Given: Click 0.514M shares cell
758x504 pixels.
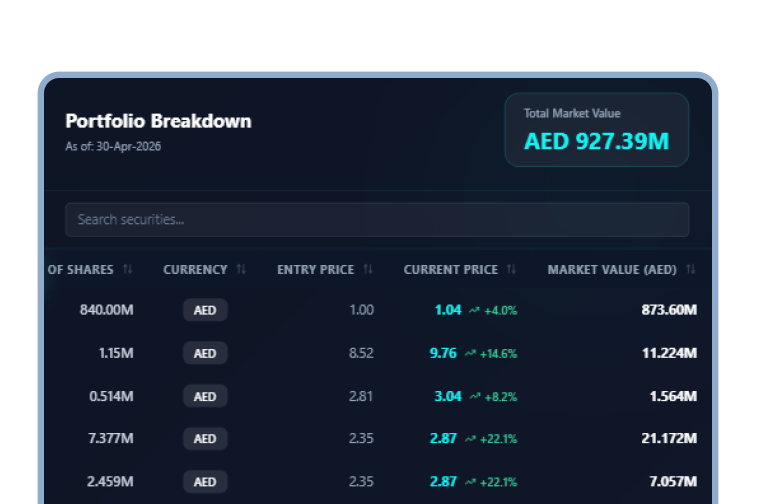Looking at the screenshot, I should coord(111,396).
